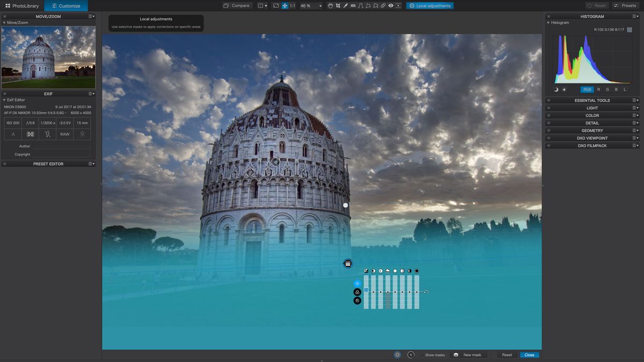Reset the equalizer with curved arrow

(426, 292)
